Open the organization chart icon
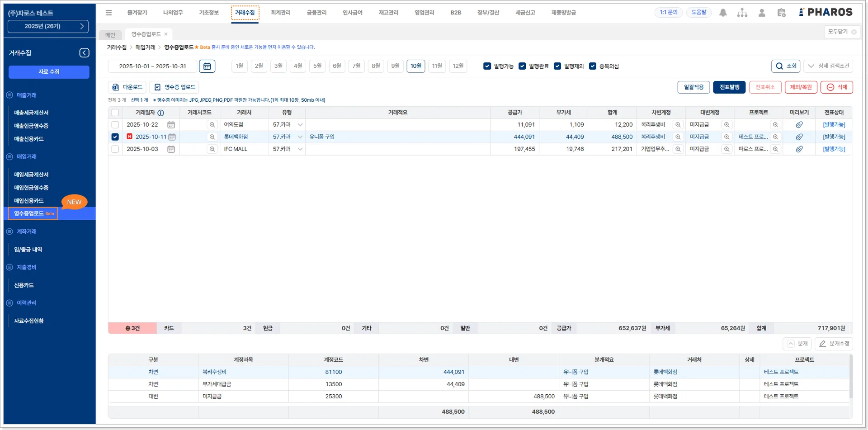This screenshot has height=430, width=868. [742, 13]
